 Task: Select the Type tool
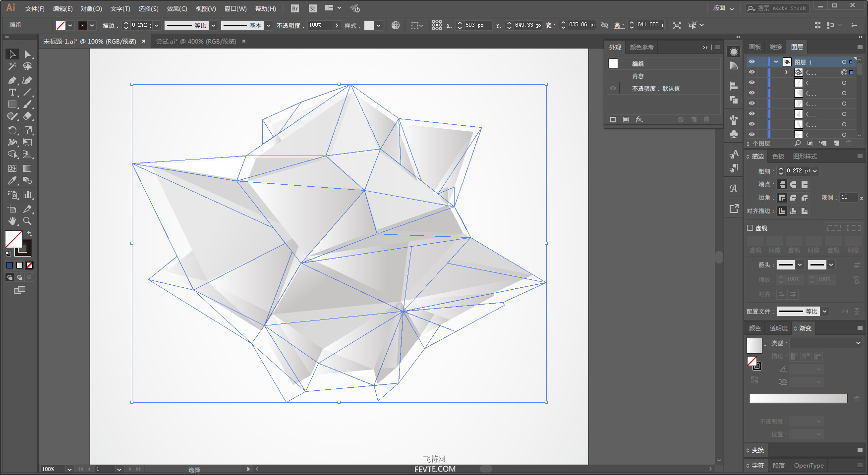(x=12, y=92)
